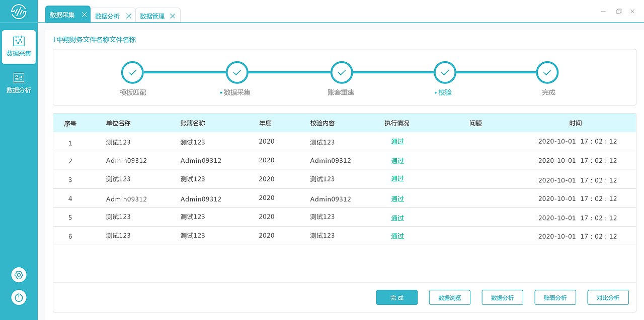Click the 数据浏览 button
The image size is (644, 320).
450,297
